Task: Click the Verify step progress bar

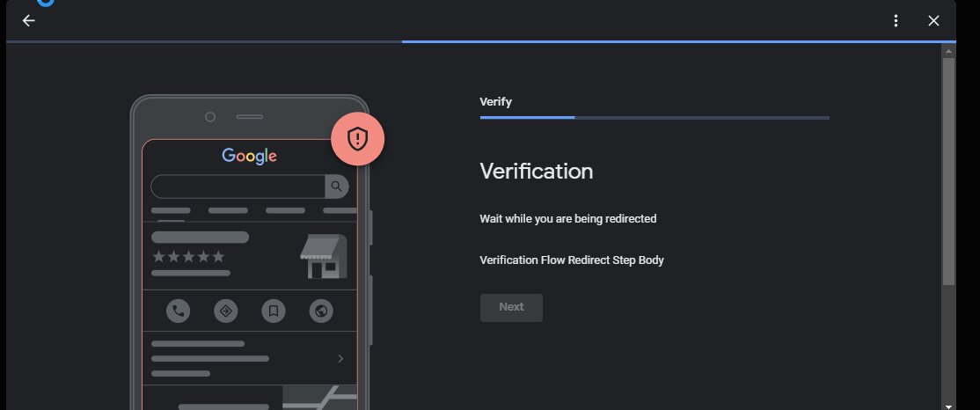Action: coord(655,118)
